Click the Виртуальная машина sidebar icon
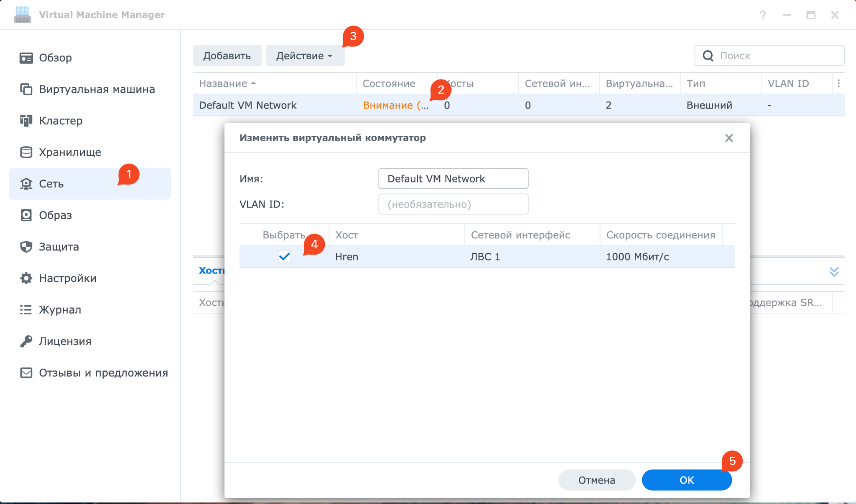Screen dimensions: 856x504 pos(26,89)
